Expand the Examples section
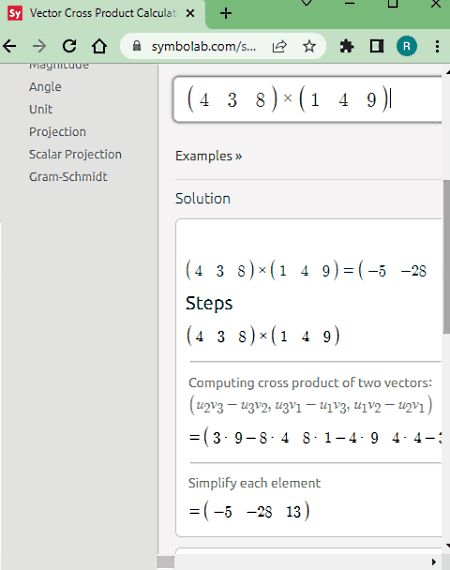The image size is (450, 570). click(208, 156)
